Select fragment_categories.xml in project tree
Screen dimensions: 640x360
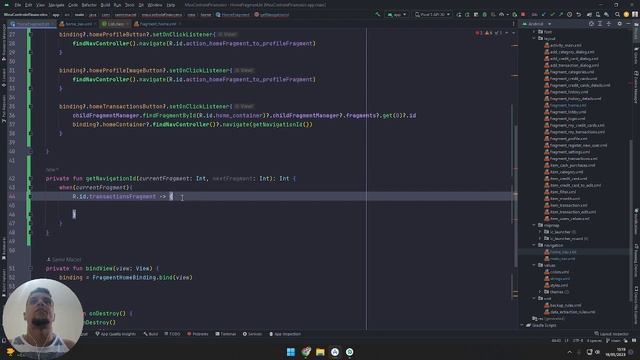[x=569, y=72]
